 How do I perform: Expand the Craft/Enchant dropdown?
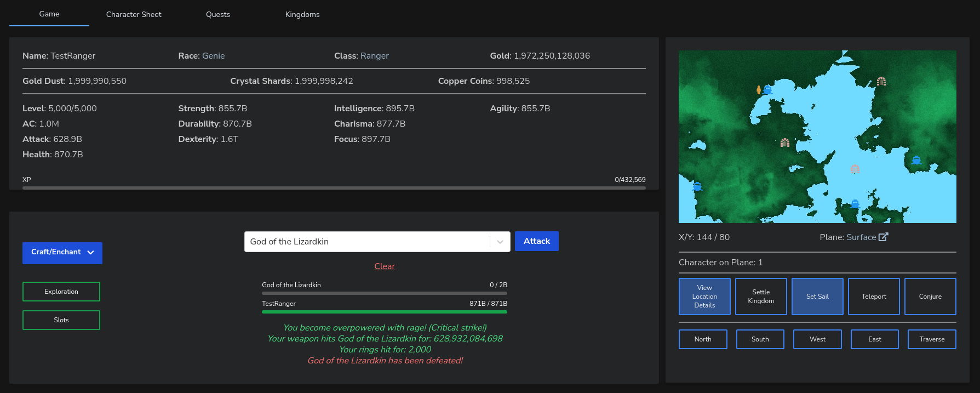click(62, 253)
